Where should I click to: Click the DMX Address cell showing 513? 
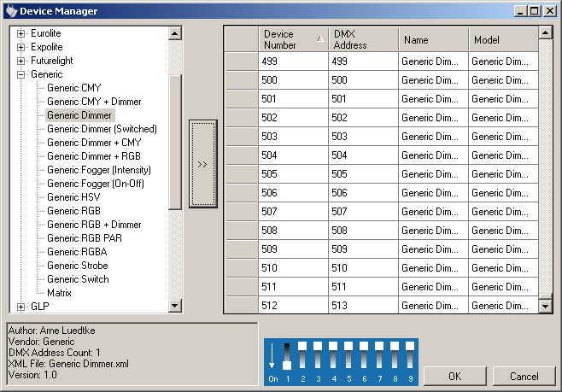(x=362, y=305)
